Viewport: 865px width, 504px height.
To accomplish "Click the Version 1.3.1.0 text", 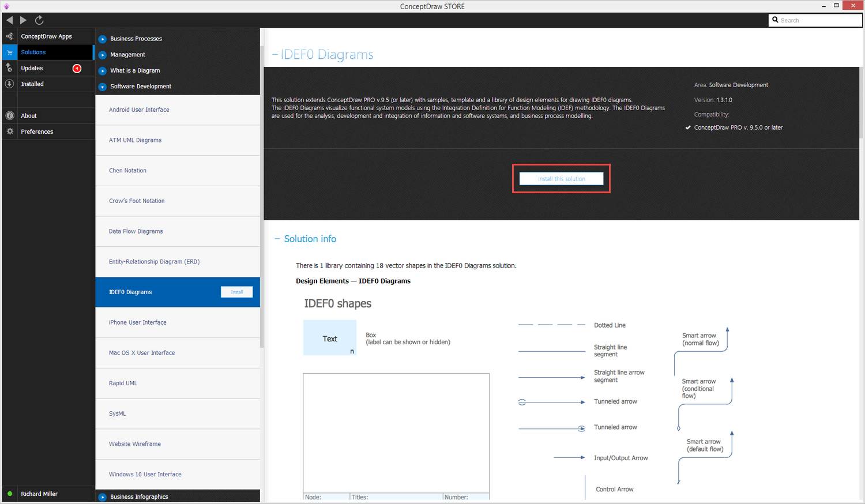I will (713, 100).
